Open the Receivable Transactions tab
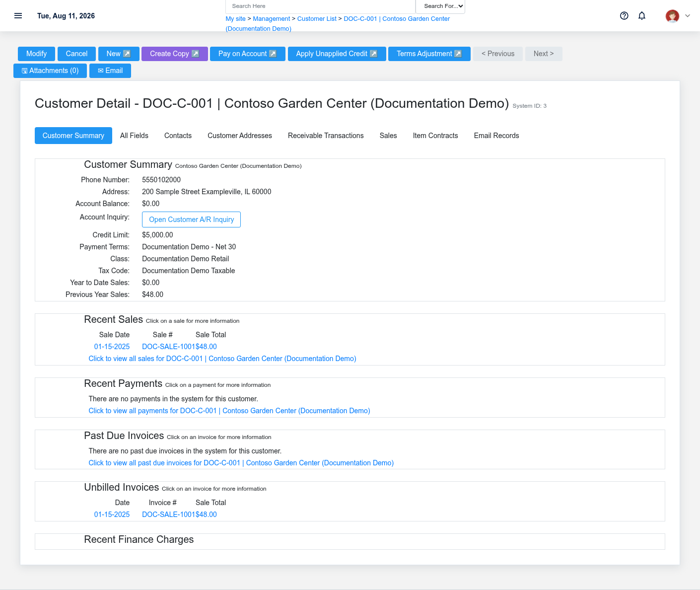The height and width of the screenshot is (590, 700). coord(326,136)
